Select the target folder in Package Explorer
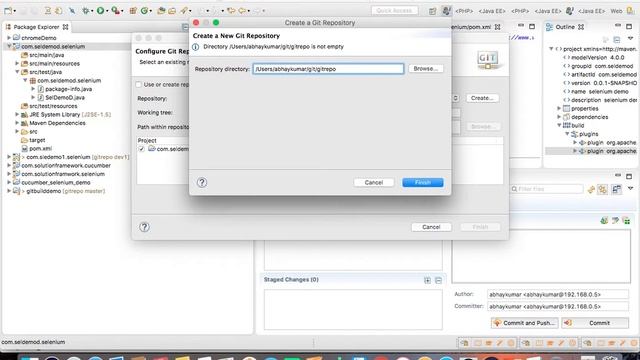The image size is (640, 360). pos(37,140)
